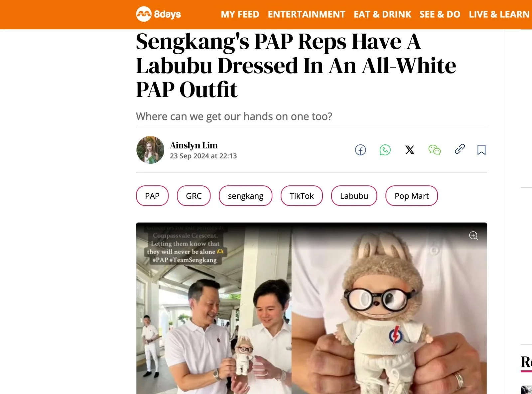532x394 pixels.
Task: Open author Ainslyn Lim's profile link
Action: coord(194,145)
